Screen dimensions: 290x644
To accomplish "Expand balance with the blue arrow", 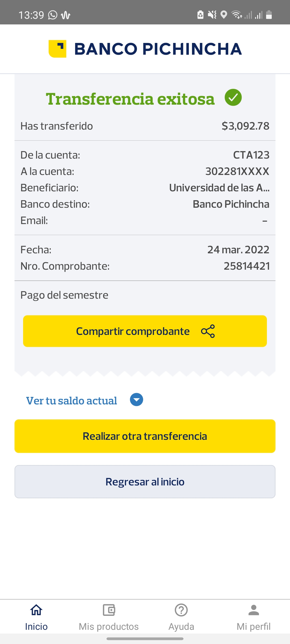I will pos(136,400).
